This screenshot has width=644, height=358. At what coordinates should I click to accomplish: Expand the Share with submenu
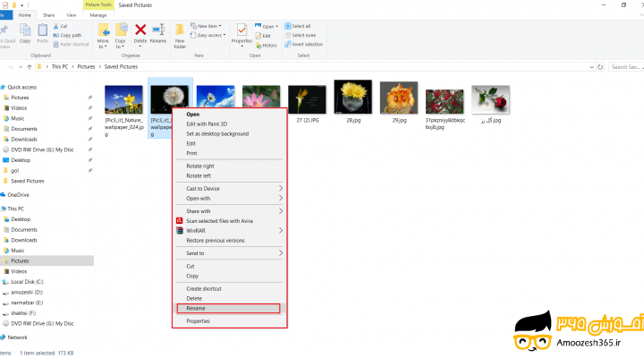pyautogui.click(x=281, y=211)
